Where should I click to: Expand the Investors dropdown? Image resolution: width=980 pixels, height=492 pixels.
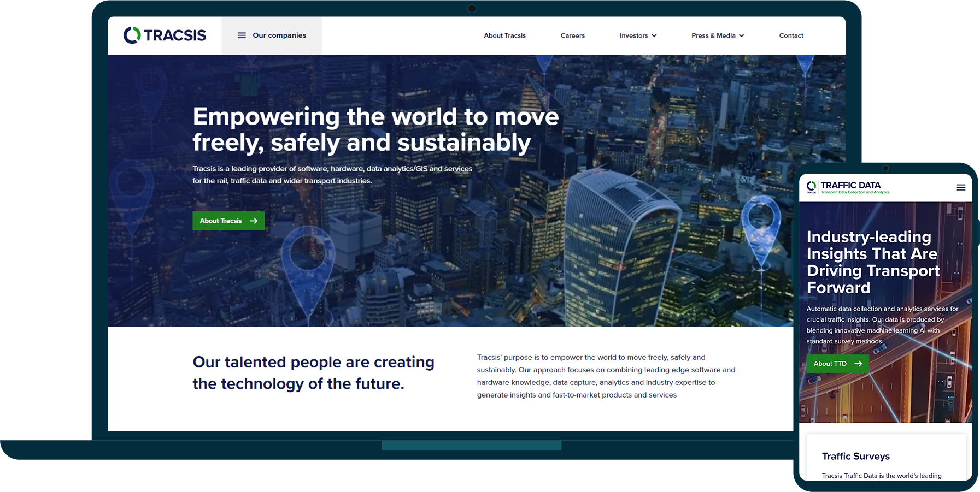pos(638,35)
